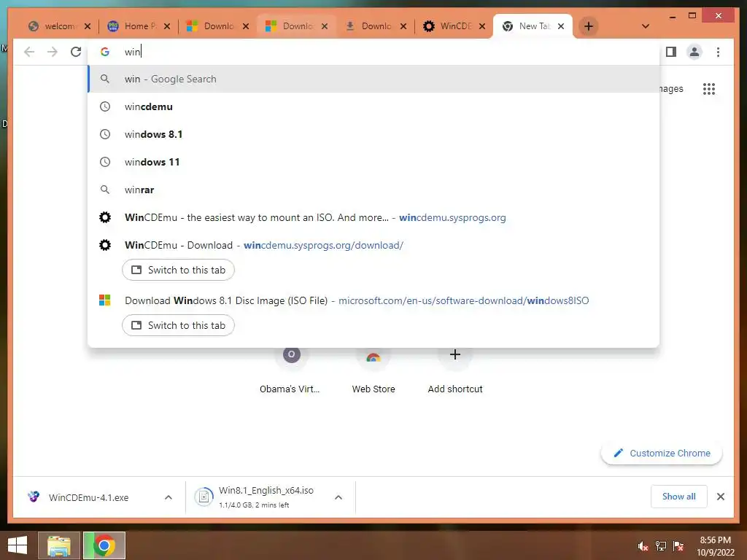747x560 pixels.
Task: Open a new tab with plus button
Action: point(589,26)
